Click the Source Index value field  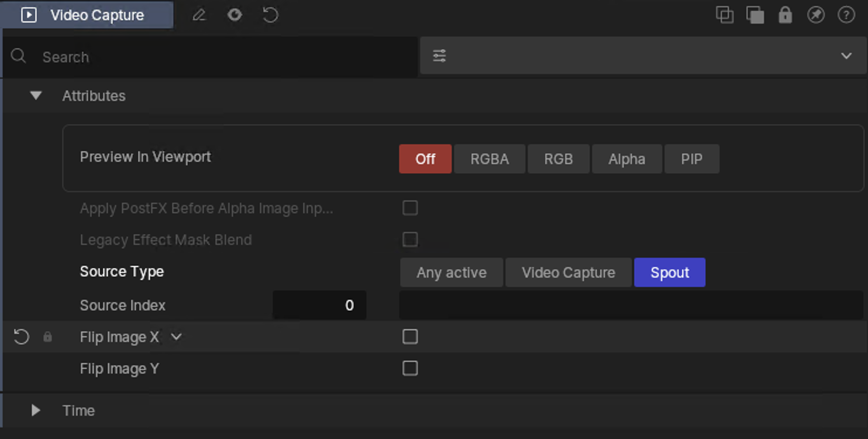(x=319, y=306)
